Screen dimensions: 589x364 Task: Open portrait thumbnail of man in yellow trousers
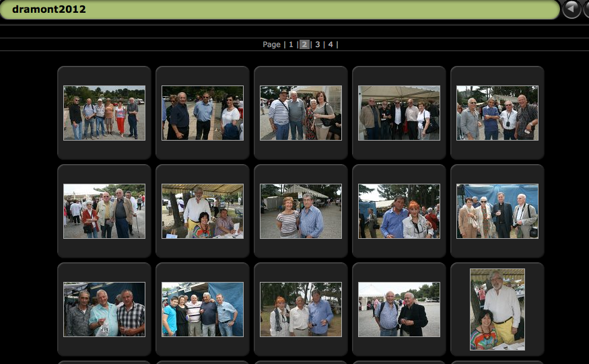point(497,309)
